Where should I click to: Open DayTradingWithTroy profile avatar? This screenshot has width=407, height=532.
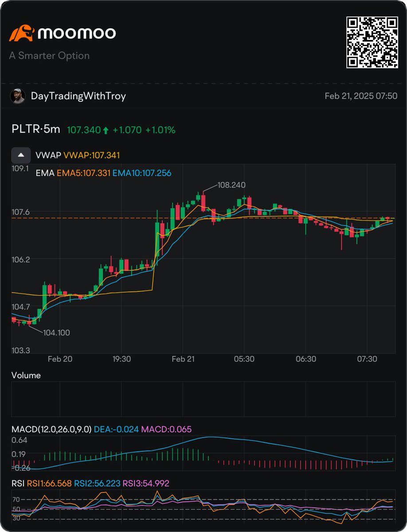18,96
